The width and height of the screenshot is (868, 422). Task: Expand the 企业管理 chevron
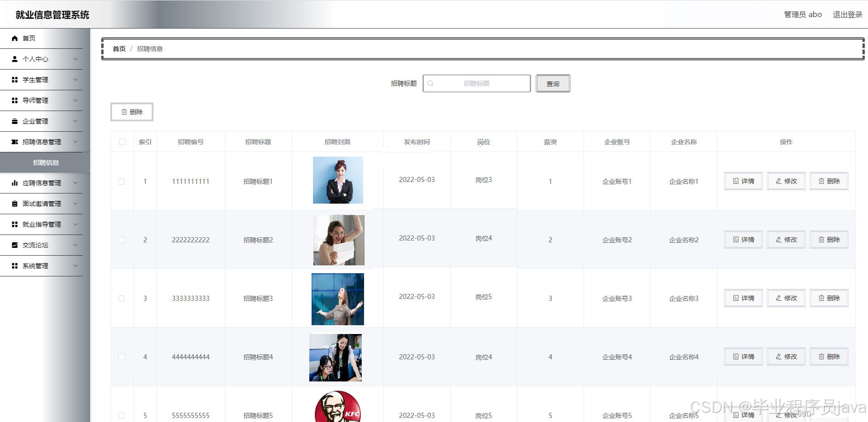click(x=75, y=121)
